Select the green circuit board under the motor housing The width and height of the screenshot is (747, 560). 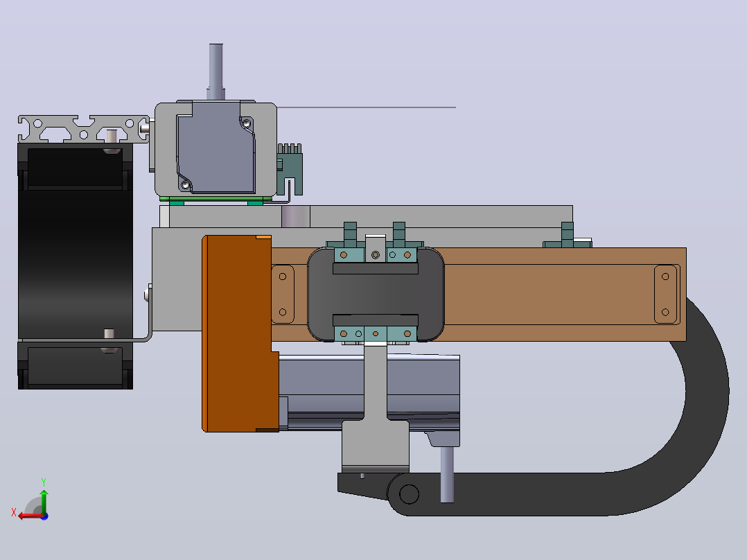click(216, 198)
